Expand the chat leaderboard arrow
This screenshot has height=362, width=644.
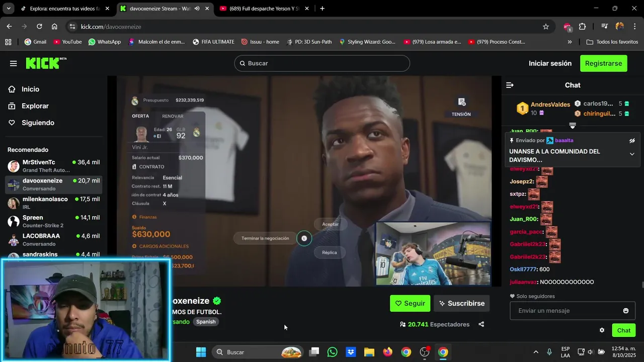572,125
